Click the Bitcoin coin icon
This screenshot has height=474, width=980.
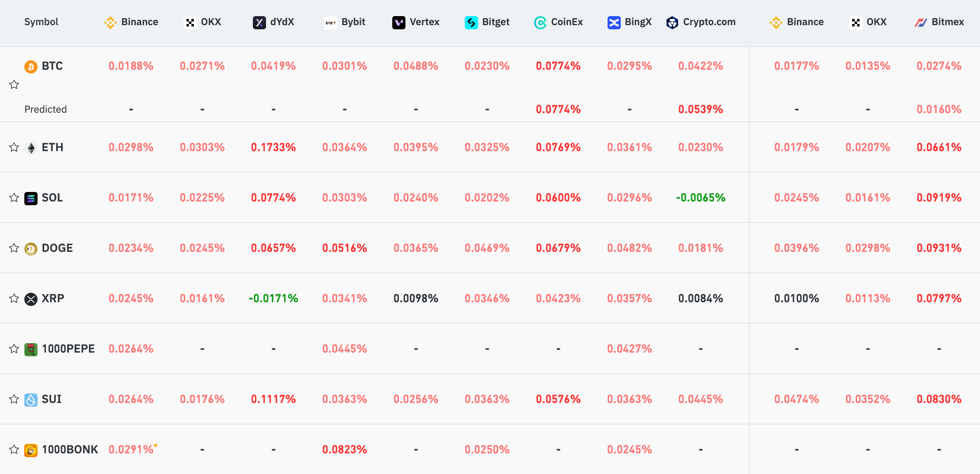tap(31, 66)
